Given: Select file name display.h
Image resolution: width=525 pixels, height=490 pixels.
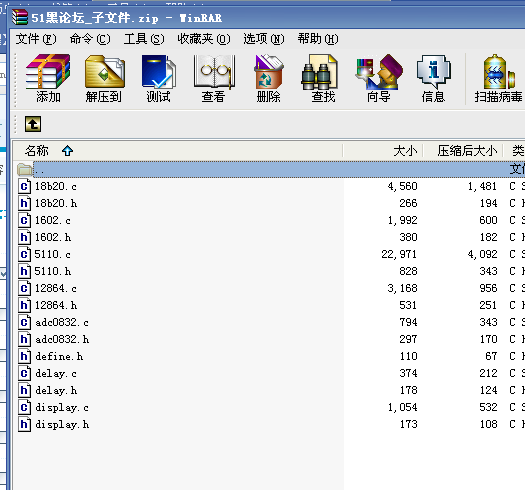Looking at the screenshot, I should 62,425.
